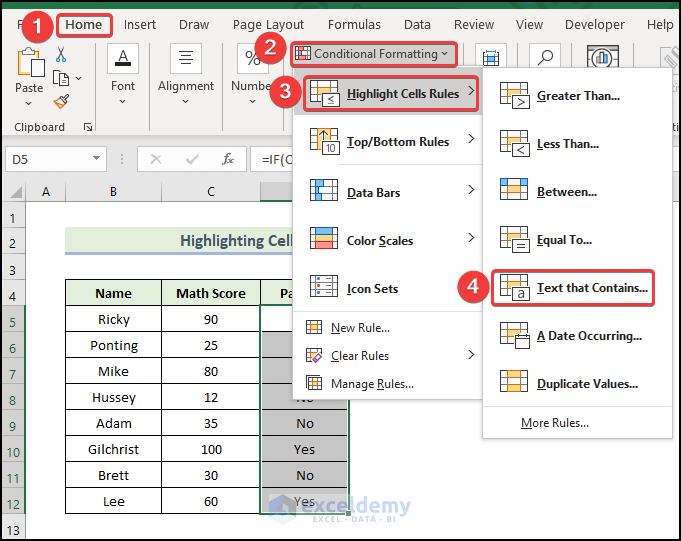The image size is (681, 541).
Task: Switch to the Developer tab
Action: pos(595,25)
